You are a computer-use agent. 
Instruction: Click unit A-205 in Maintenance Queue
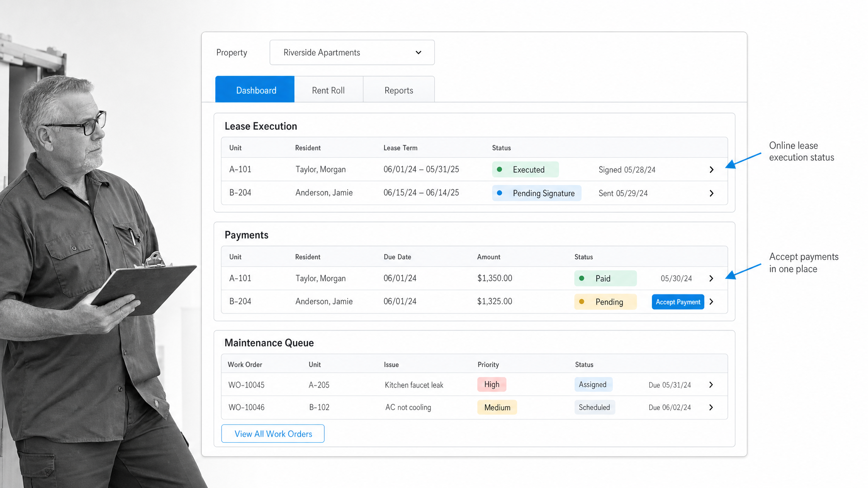(x=319, y=385)
